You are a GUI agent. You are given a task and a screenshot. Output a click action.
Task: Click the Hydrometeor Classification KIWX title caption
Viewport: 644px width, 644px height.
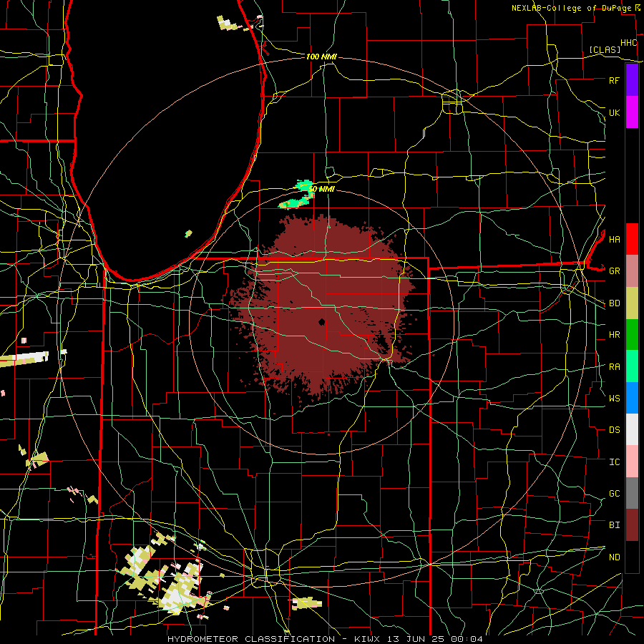click(x=325, y=639)
